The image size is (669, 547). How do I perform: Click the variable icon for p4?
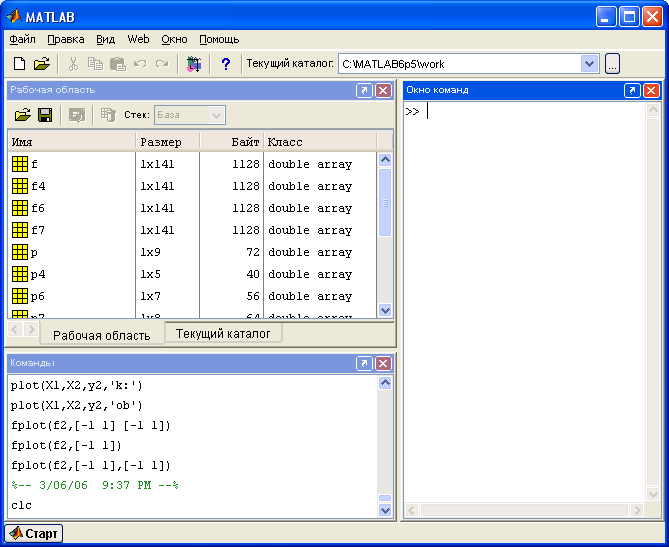click(20, 274)
